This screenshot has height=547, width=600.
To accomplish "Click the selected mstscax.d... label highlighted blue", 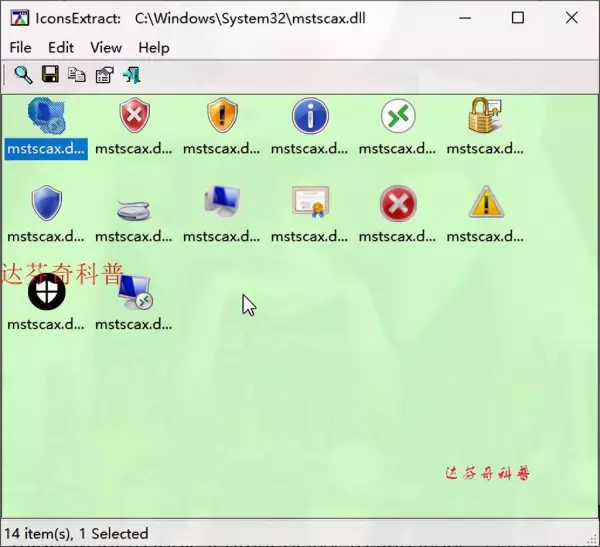I will click(x=46, y=149).
